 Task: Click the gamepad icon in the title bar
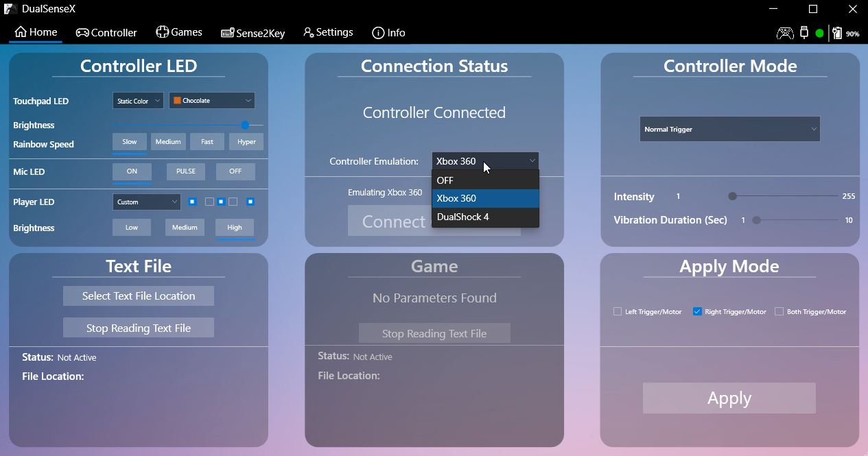click(x=784, y=32)
